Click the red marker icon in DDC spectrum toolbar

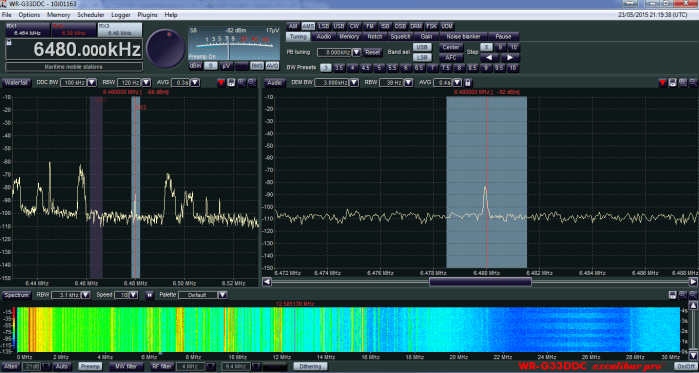click(221, 83)
